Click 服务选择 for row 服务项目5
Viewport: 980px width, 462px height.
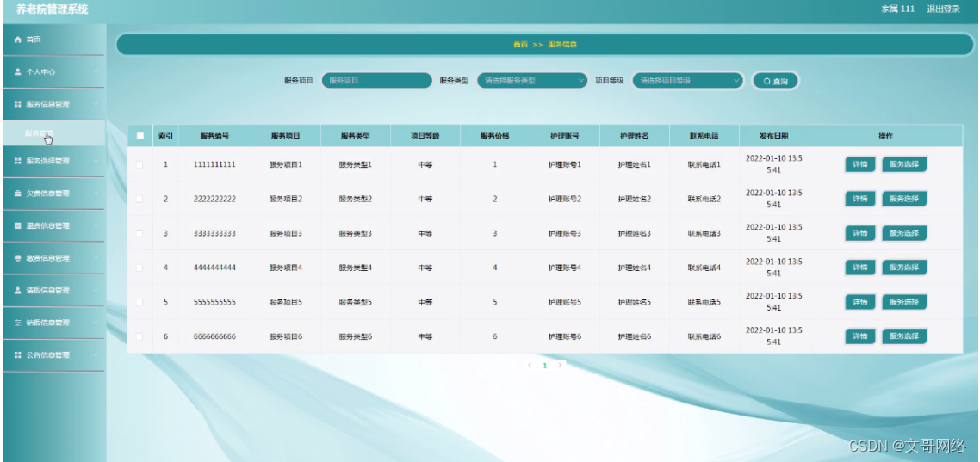(903, 302)
